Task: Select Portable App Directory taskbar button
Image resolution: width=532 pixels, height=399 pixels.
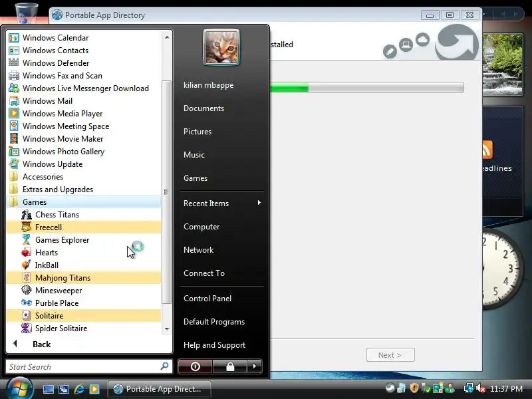Action: [159, 389]
